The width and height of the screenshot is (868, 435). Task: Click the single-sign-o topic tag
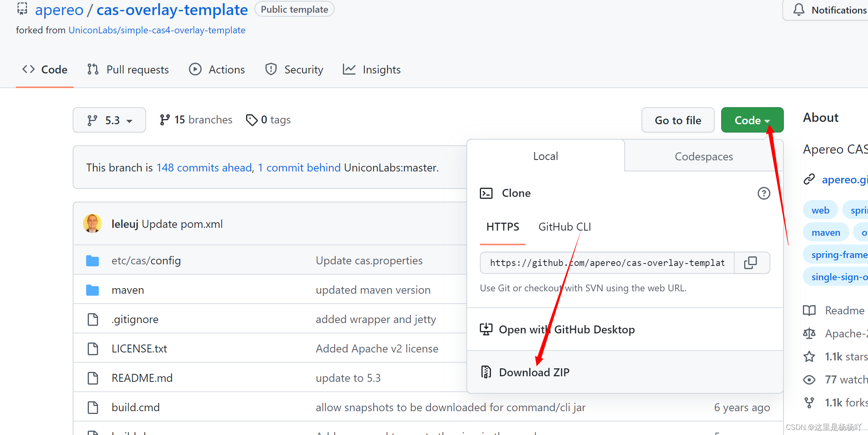point(836,277)
